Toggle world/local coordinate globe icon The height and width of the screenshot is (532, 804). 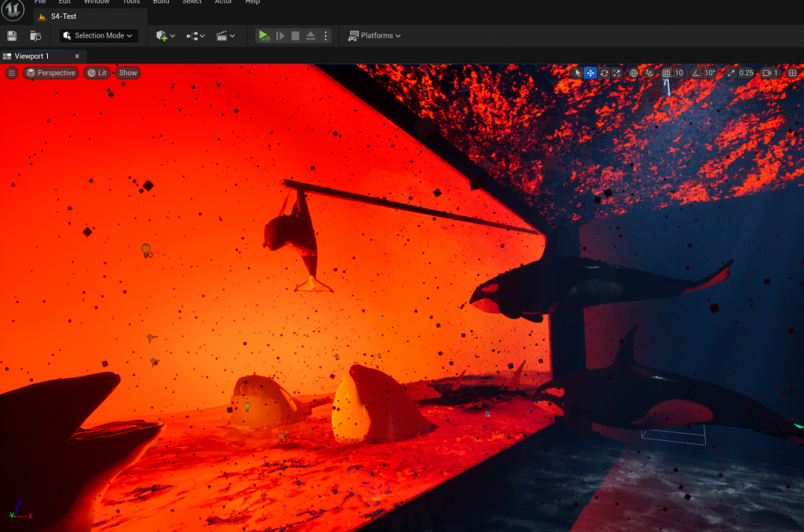[x=634, y=73]
